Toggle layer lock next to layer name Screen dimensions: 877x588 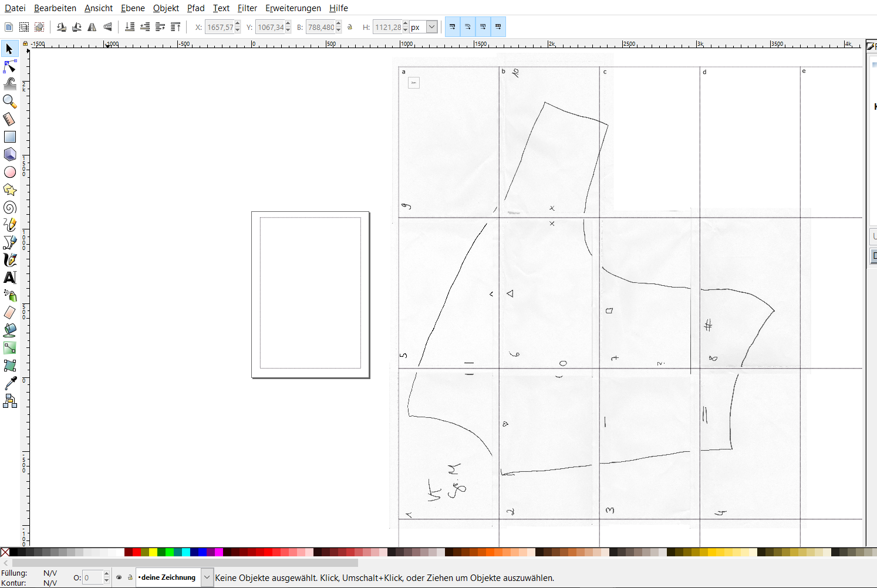(x=130, y=577)
